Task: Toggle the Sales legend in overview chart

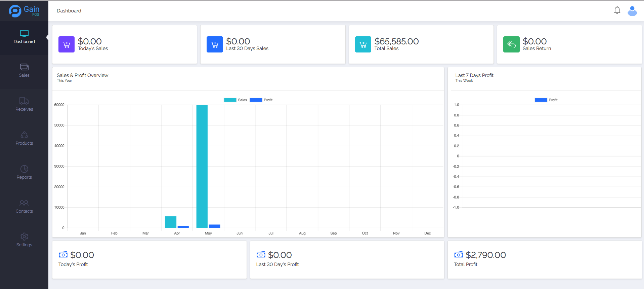Action: 235,100
